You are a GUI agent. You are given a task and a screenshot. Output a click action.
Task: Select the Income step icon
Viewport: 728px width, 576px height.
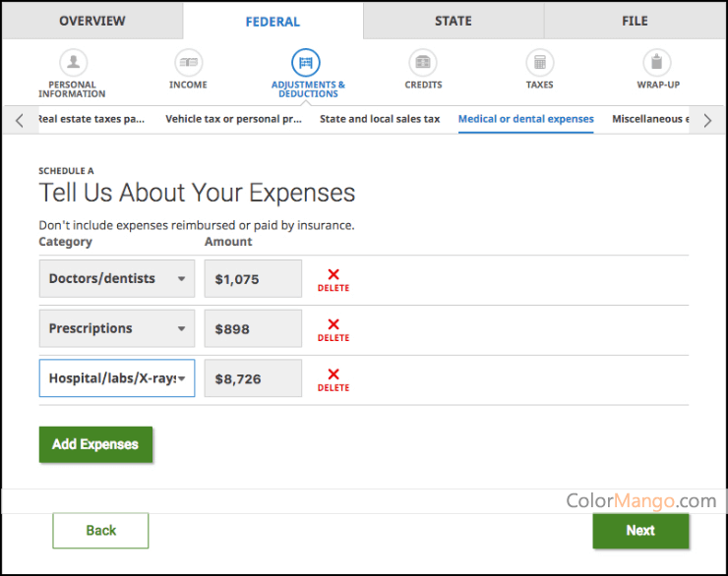[x=188, y=63]
